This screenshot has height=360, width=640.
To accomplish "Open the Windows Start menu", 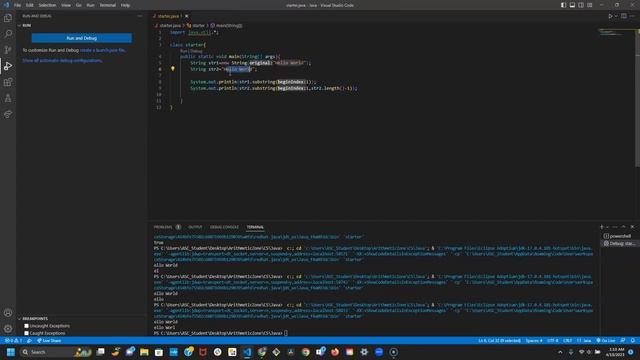I will [11, 352].
